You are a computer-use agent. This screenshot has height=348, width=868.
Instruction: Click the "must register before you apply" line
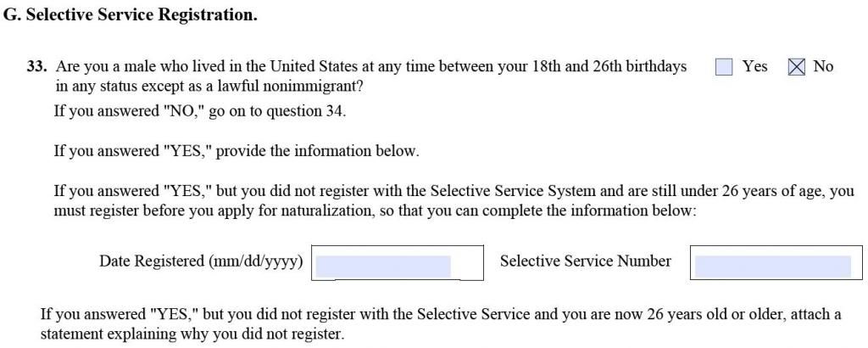point(375,211)
